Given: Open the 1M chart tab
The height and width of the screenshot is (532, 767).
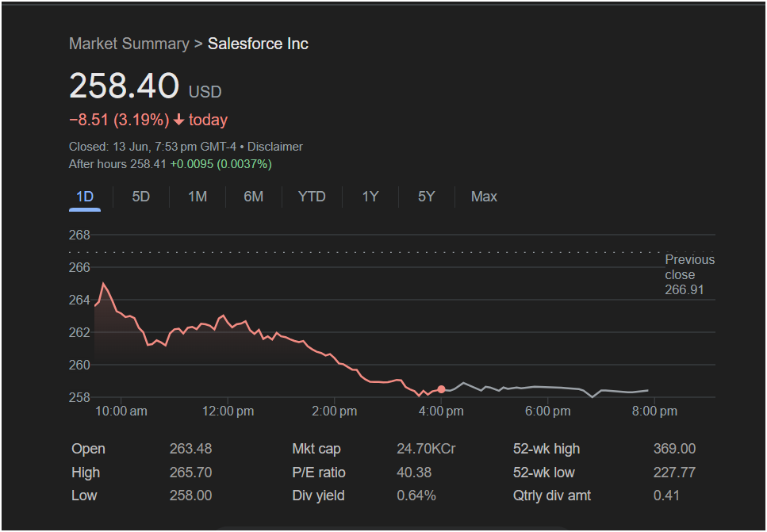Looking at the screenshot, I should click(x=198, y=197).
